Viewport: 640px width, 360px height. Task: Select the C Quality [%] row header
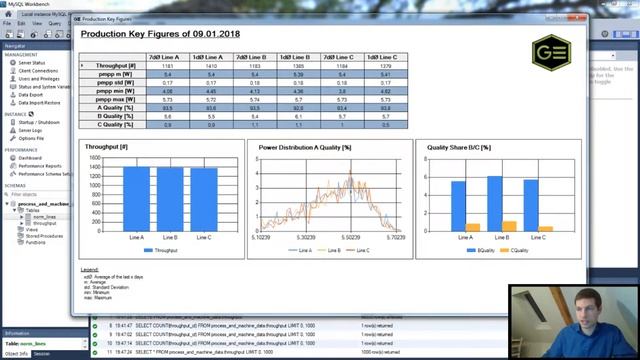click(114, 124)
